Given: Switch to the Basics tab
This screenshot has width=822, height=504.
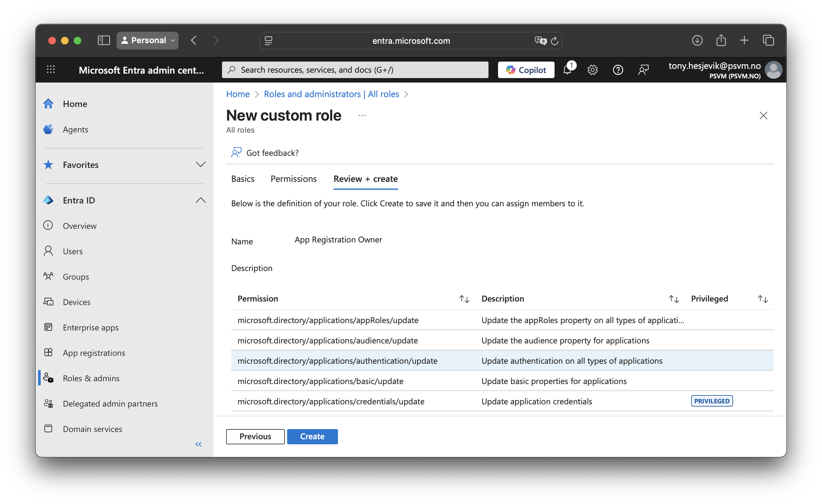Looking at the screenshot, I should pyautogui.click(x=243, y=179).
